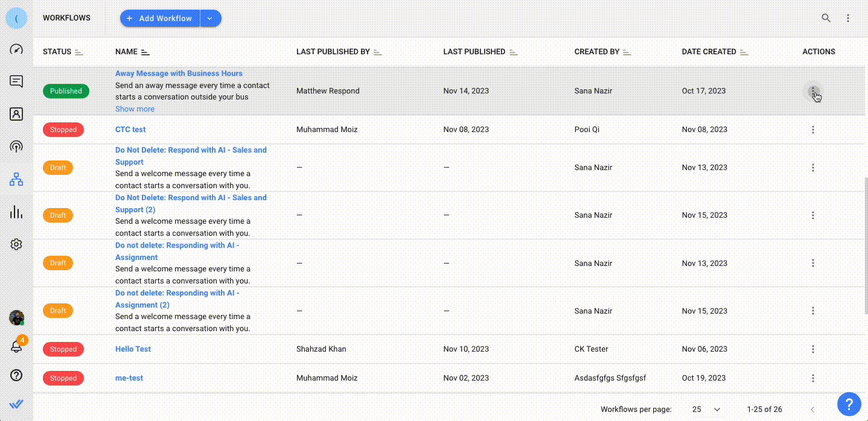Open actions menu for Hello Test workflow

pyautogui.click(x=813, y=349)
